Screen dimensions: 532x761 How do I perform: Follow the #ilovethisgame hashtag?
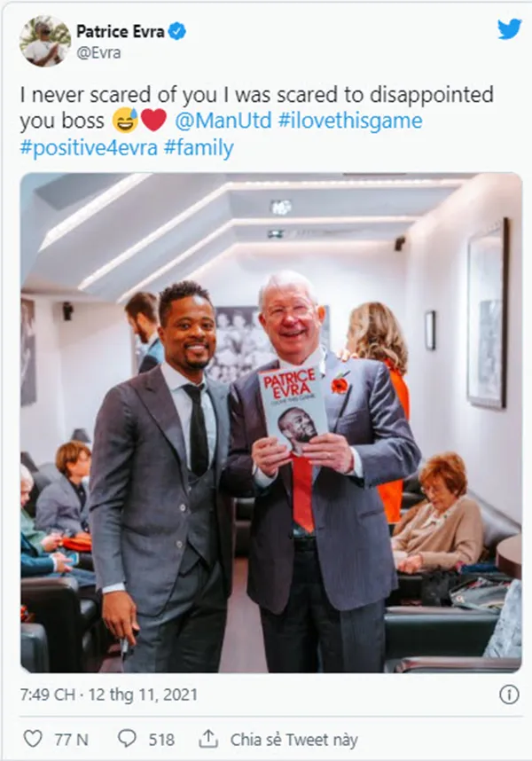click(350, 121)
